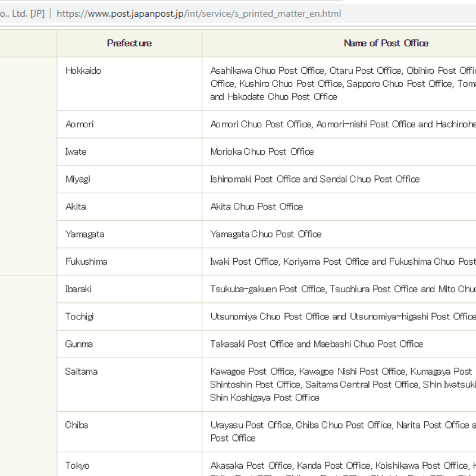The height and width of the screenshot is (476, 476).
Task: Select the Ibaraki prefecture cell
Action: 129,289
